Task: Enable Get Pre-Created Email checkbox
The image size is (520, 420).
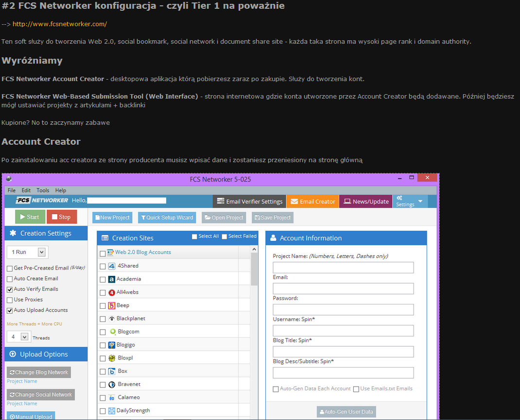Action: tap(10, 269)
